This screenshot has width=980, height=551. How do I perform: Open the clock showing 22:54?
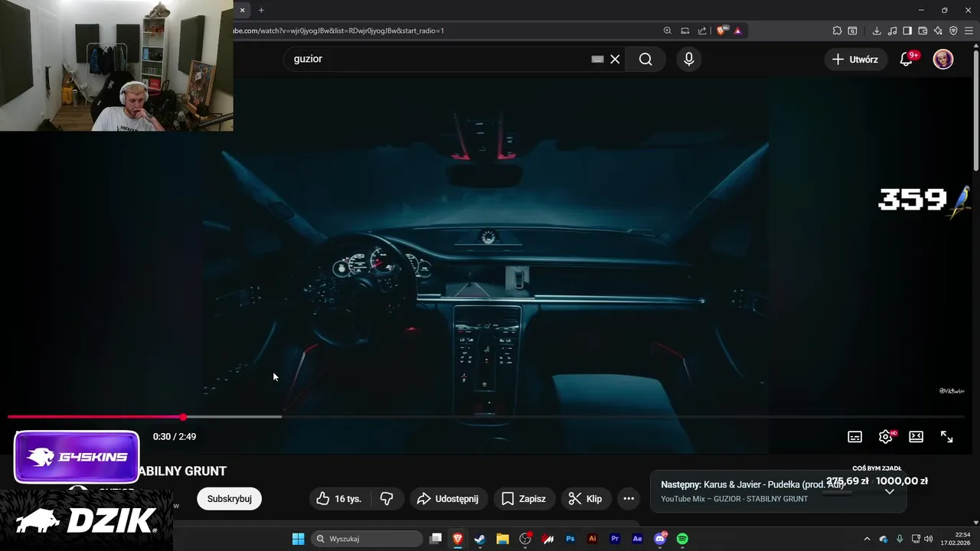coord(956,539)
